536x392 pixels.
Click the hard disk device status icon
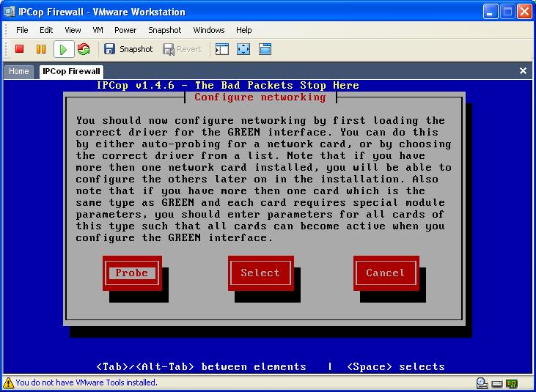point(497,384)
